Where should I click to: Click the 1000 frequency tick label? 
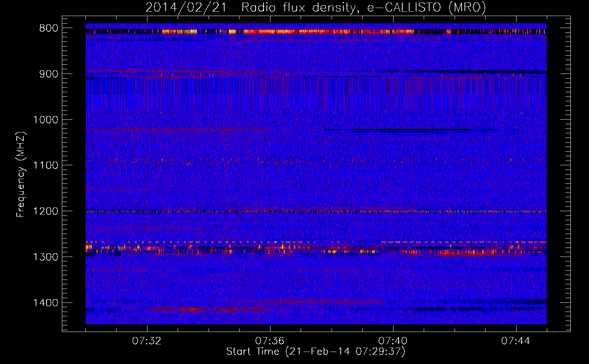point(46,120)
